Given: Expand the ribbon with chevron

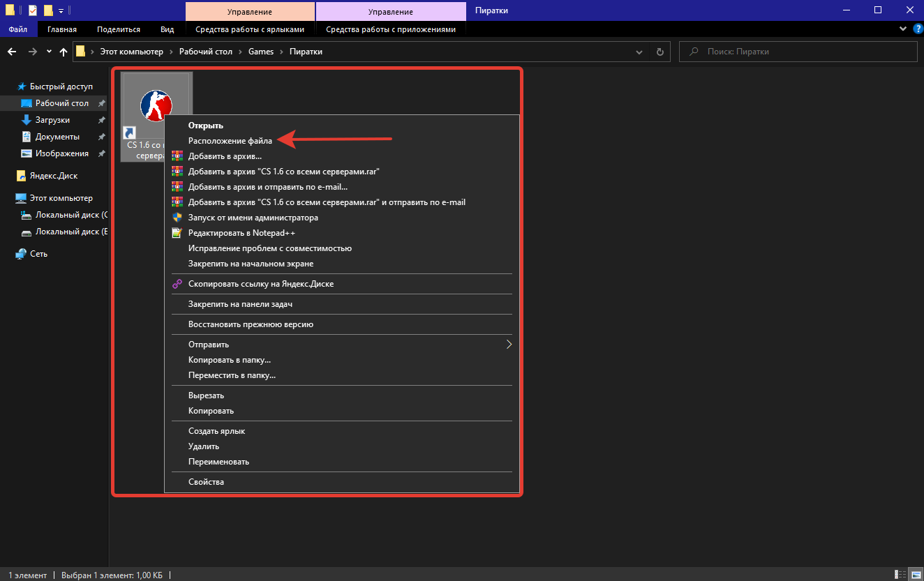Looking at the screenshot, I should tap(902, 29).
